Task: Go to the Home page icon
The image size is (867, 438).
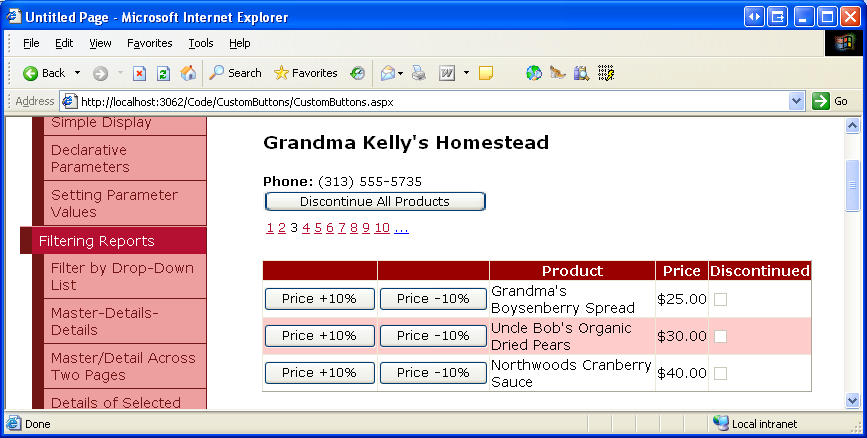Action: 188,73
